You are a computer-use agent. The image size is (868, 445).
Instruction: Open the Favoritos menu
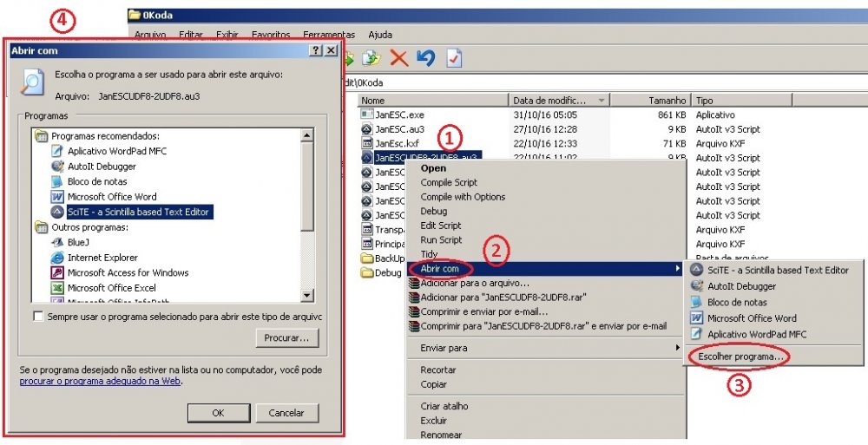pos(271,35)
